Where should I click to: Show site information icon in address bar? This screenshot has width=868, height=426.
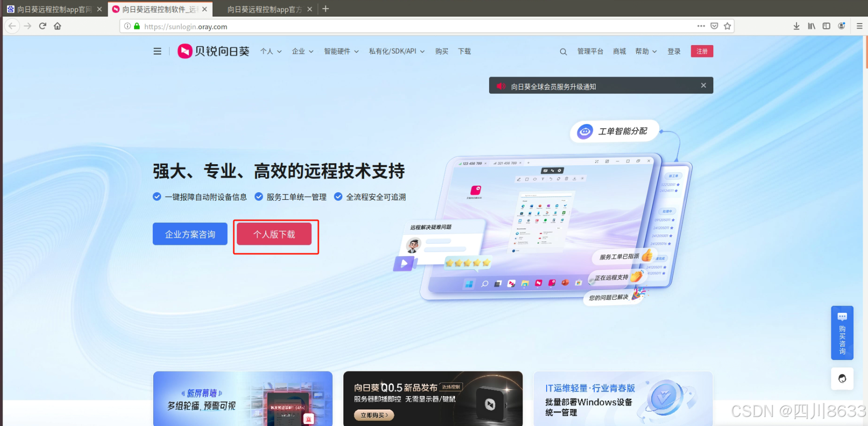(x=128, y=26)
